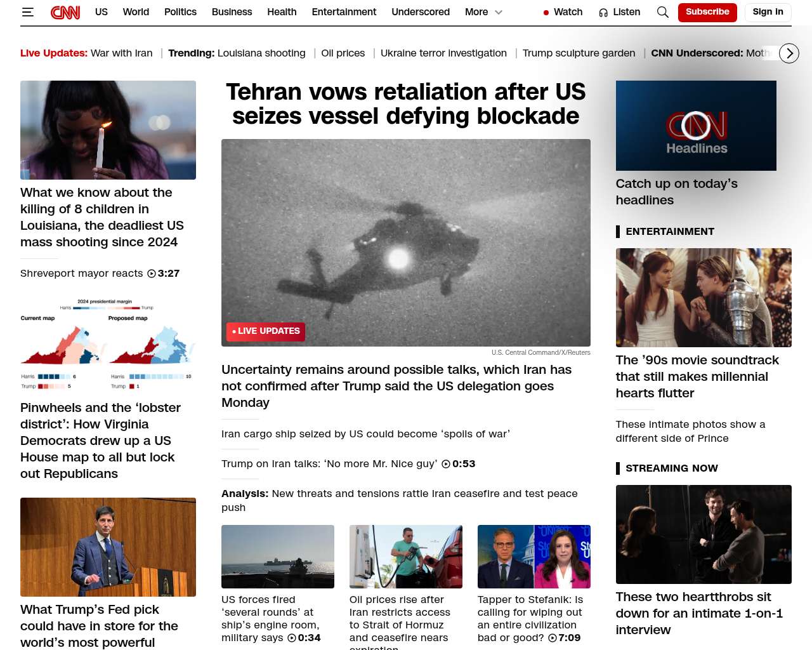Read The '90s movie soundtrack story

click(x=697, y=376)
